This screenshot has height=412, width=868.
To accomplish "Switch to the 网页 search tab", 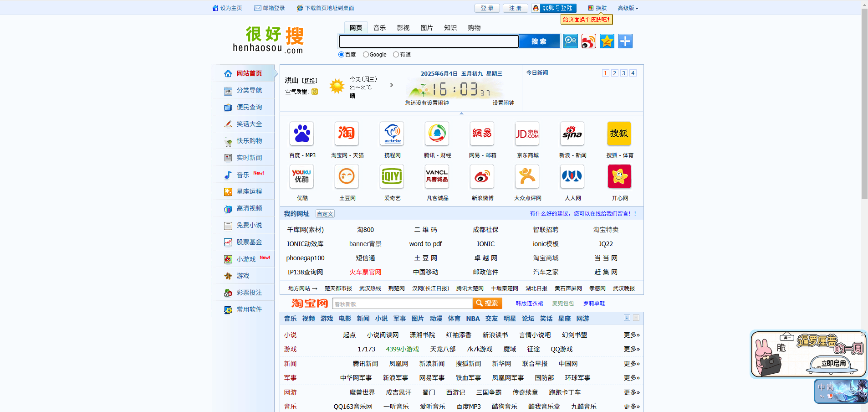I will pyautogui.click(x=356, y=28).
